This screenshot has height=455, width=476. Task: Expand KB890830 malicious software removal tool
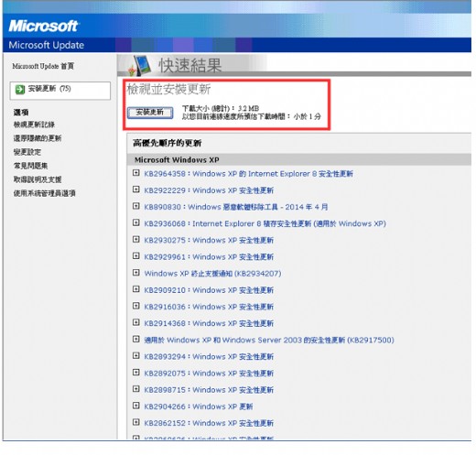[136, 206]
